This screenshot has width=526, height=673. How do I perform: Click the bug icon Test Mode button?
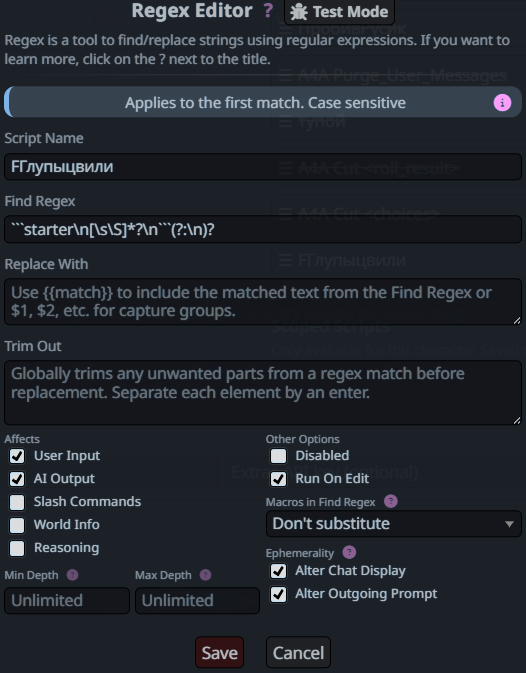click(339, 12)
